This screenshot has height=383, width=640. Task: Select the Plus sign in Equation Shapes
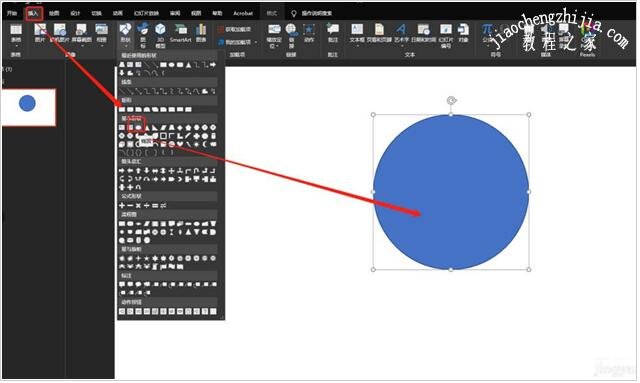pos(122,205)
